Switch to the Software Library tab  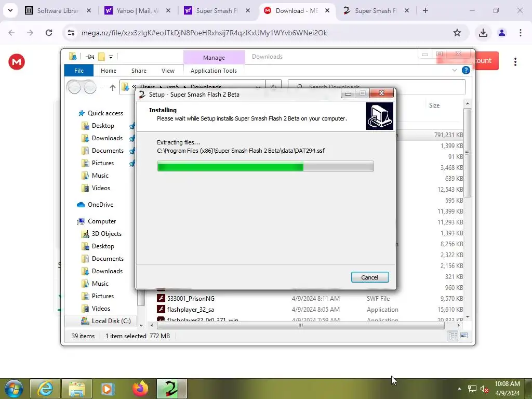pos(58,10)
